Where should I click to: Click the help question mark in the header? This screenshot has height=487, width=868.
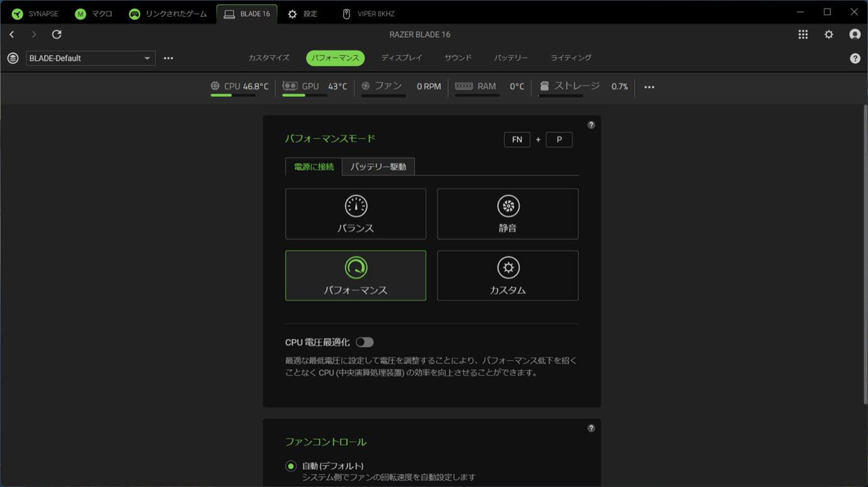[x=855, y=58]
